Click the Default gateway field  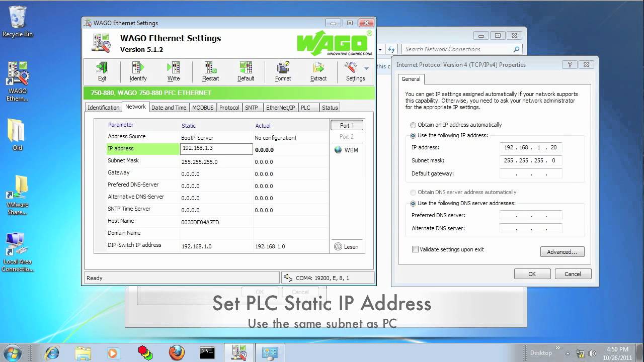click(531, 173)
